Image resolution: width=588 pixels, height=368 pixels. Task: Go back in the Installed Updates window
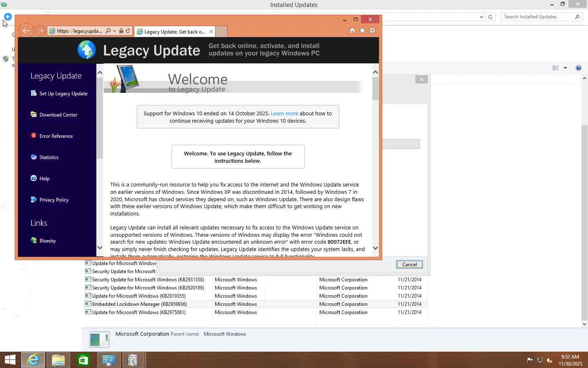[8, 17]
